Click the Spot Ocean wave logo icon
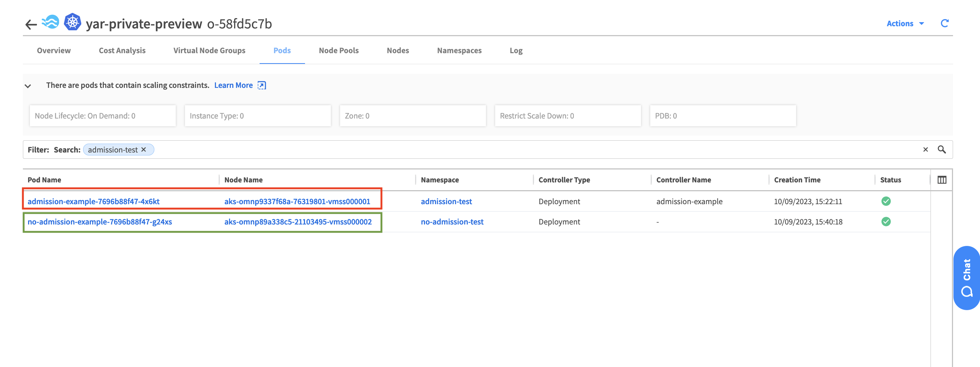This screenshot has width=980, height=367. (x=51, y=23)
